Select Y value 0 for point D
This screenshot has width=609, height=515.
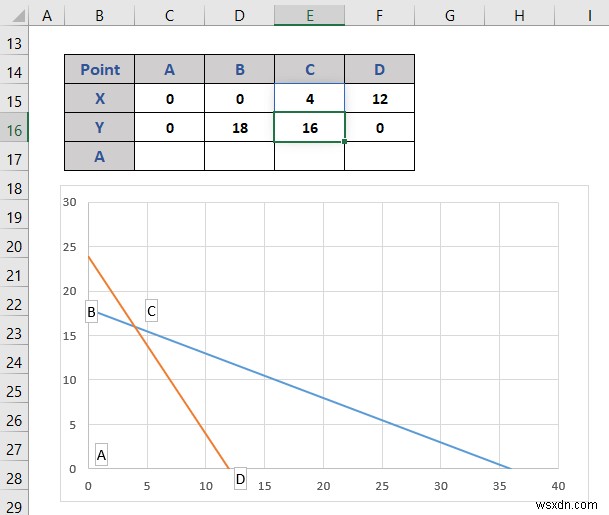click(379, 127)
